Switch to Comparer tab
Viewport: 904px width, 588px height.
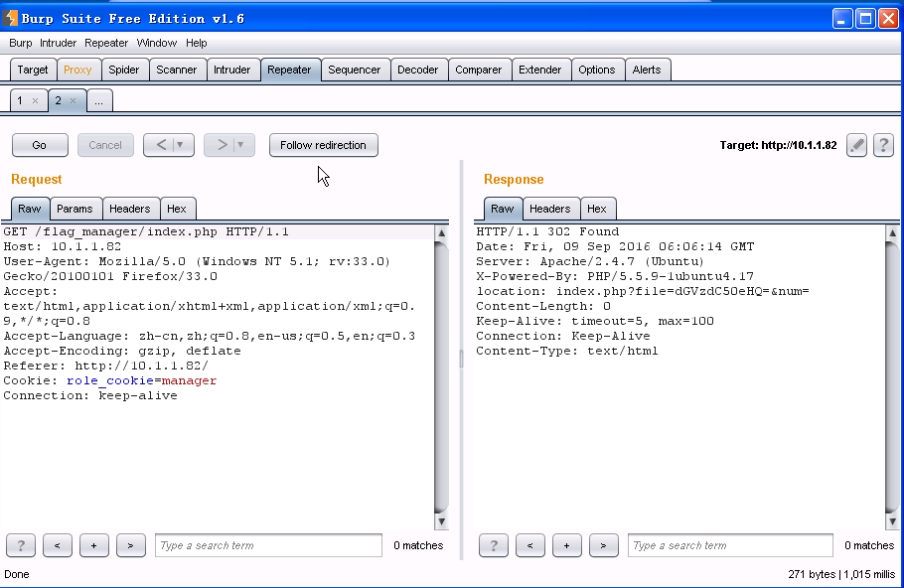coord(479,70)
